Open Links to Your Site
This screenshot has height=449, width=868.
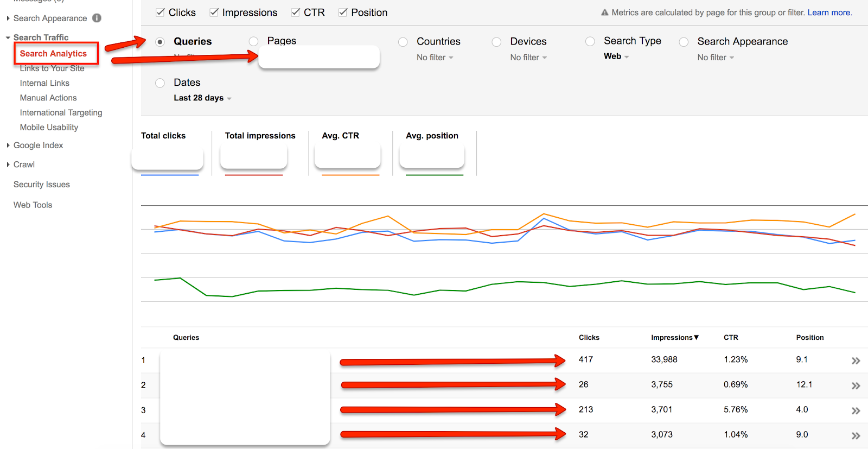(x=52, y=68)
